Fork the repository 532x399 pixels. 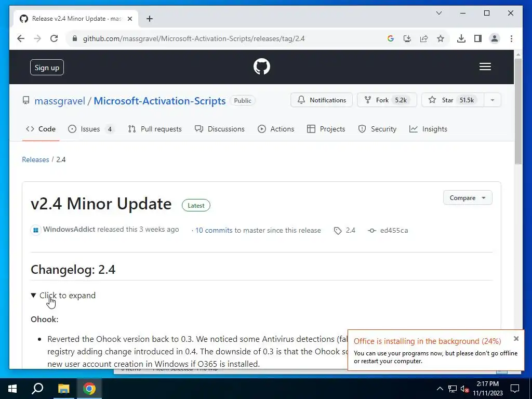(387, 100)
